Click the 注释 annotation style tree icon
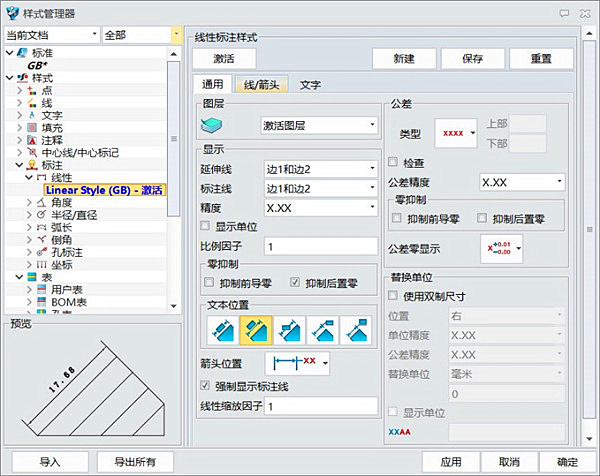 tap(33, 140)
